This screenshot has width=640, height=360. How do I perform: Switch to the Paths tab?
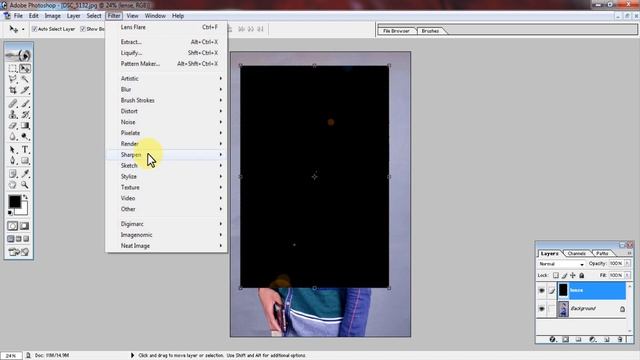602,253
